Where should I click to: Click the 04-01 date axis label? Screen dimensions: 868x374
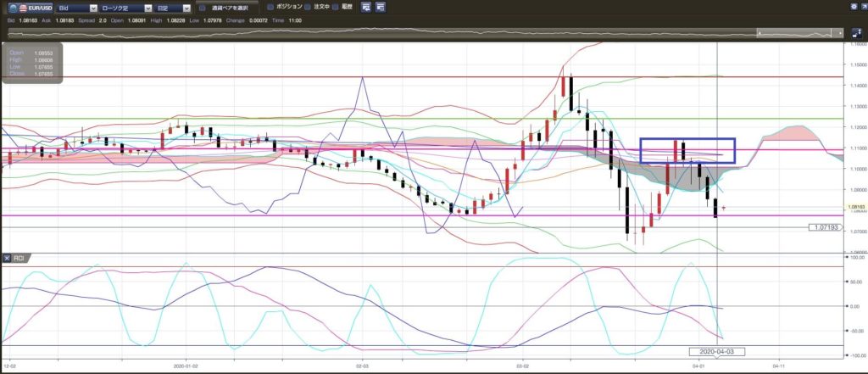coord(698,366)
